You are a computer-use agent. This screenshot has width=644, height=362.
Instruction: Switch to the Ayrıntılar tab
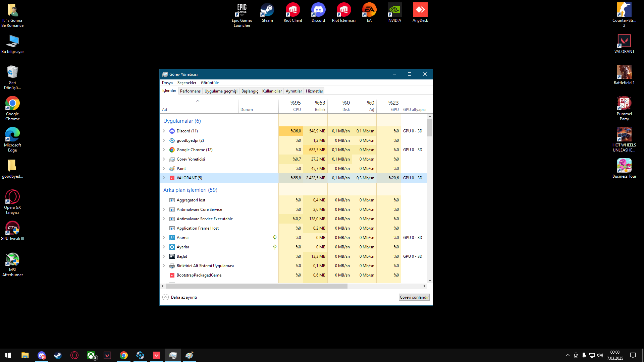(294, 91)
